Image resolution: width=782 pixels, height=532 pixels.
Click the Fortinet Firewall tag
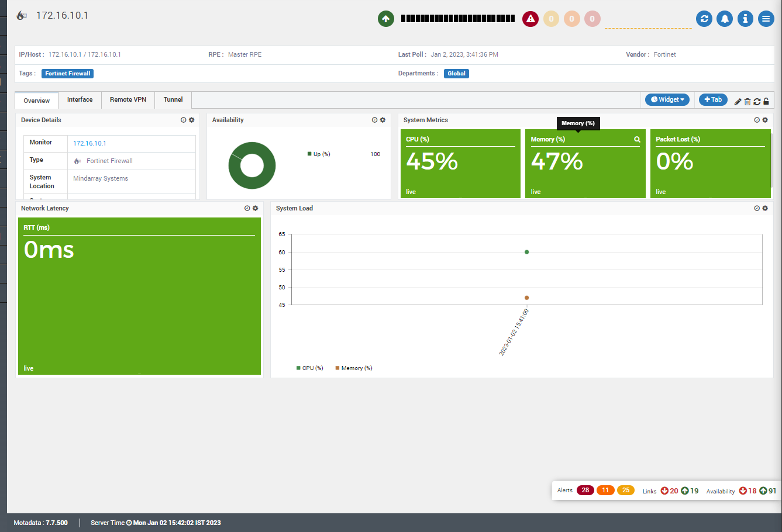[68, 74]
